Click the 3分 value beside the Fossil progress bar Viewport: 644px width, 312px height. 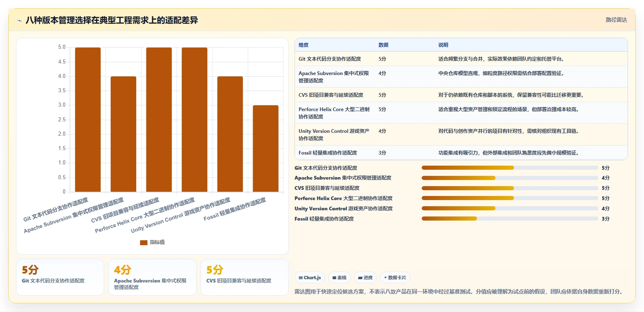605,219
